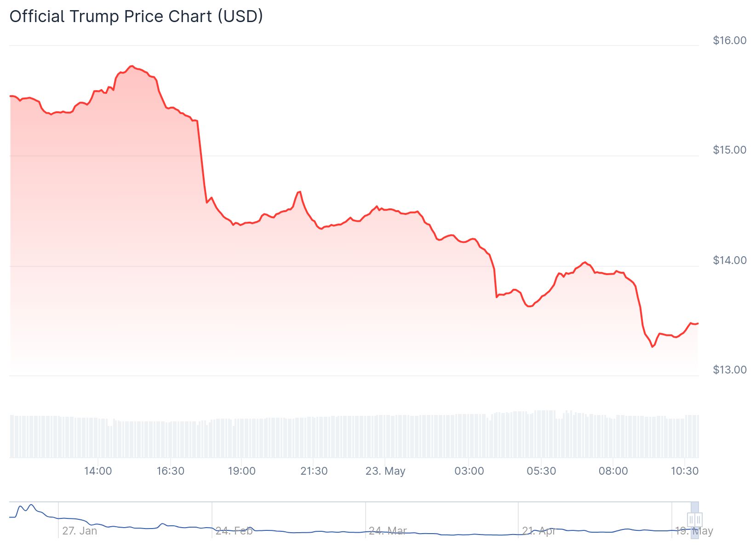The width and height of the screenshot is (756, 552).
Task: Click 21. Apr in the navigator timeline
Action: [538, 531]
